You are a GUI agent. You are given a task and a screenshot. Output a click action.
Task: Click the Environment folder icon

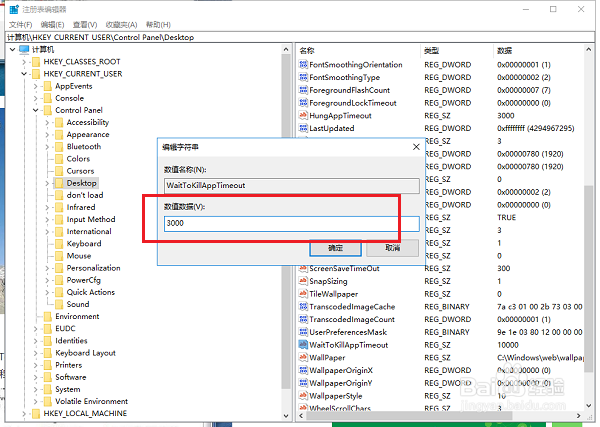(47, 316)
